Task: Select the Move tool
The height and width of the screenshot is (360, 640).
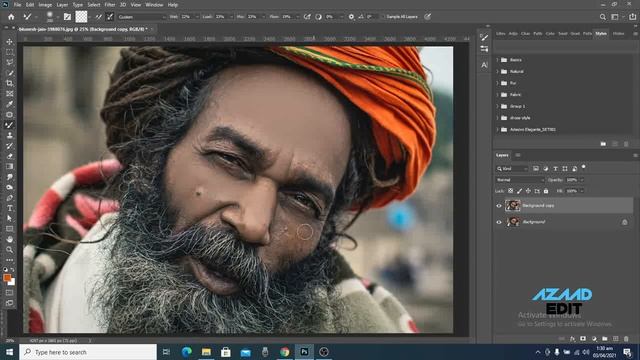Action: coord(9,42)
